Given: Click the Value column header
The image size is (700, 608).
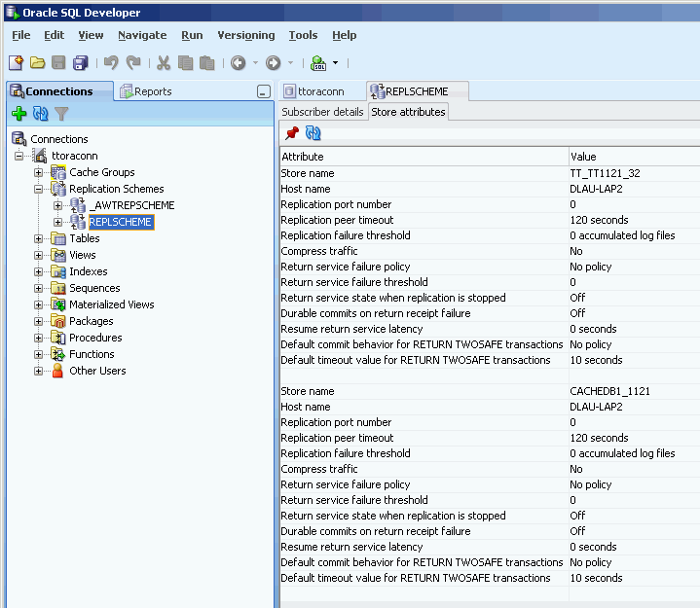Looking at the screenshot, I should point(634,157).
